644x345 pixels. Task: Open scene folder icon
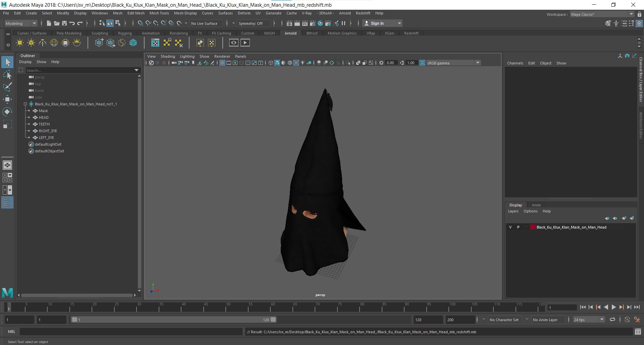[x=56, y=23]
